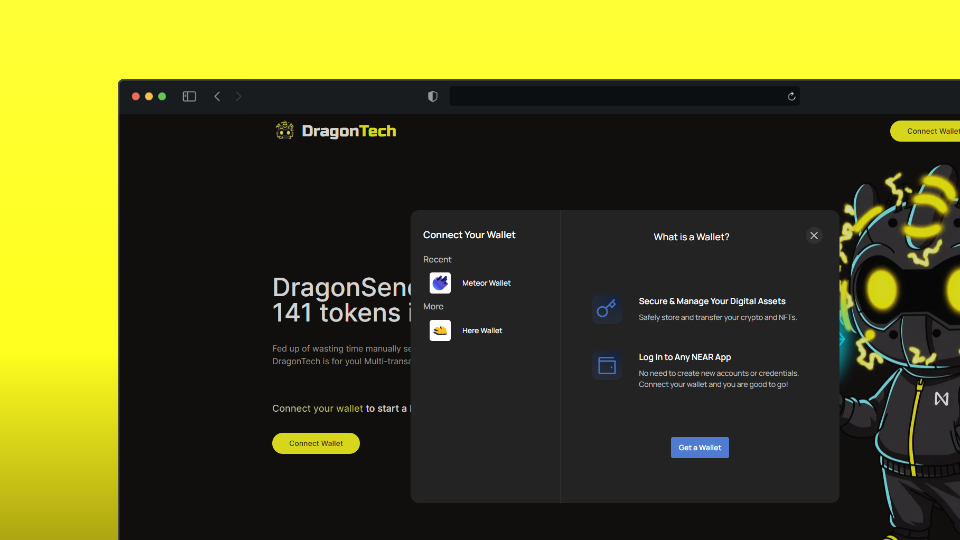
Task: Click the red close window button
Action: click(x=136, y=96)
